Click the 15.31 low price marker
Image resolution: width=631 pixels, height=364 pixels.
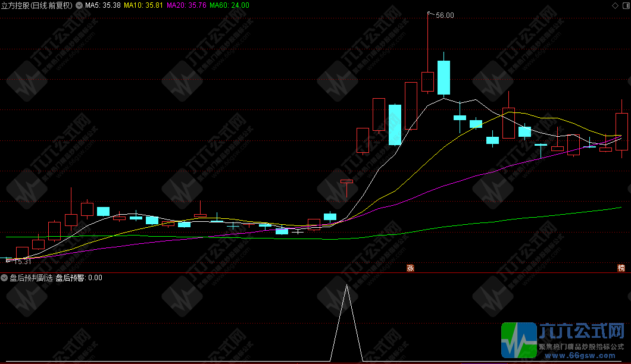tap(23, 261)
